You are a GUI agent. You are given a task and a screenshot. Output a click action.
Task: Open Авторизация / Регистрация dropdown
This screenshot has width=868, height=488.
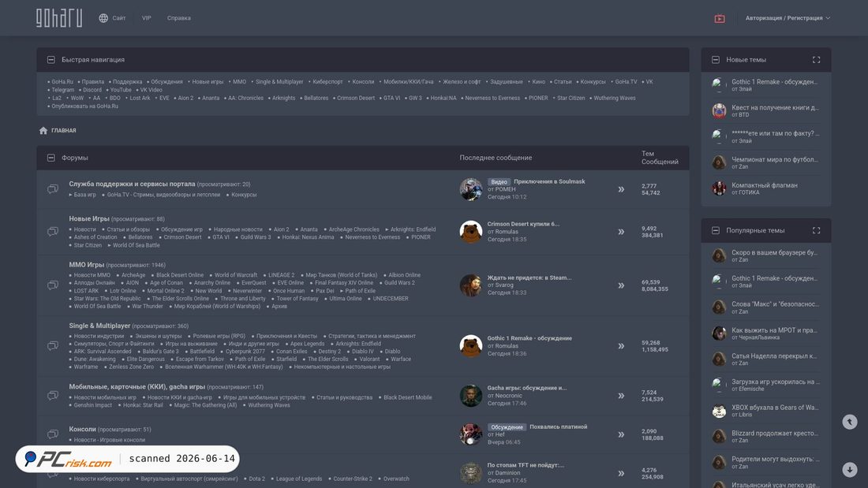pyautogui.click(x=788, y=18)
